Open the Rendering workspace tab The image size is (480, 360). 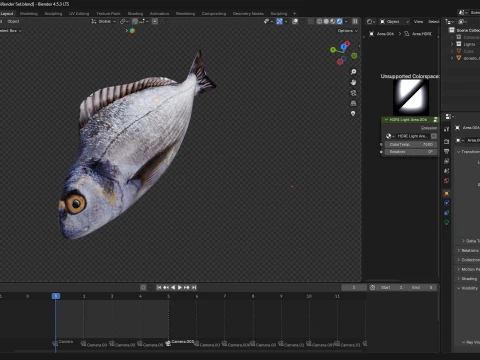coord(185,14)
